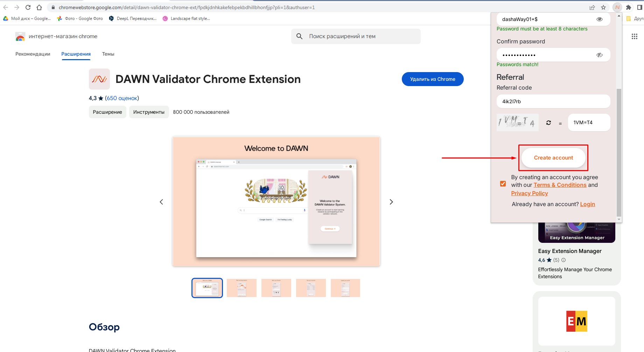Open Landscape flat style bookmark

pyautogui.click(x=186, y=19)
